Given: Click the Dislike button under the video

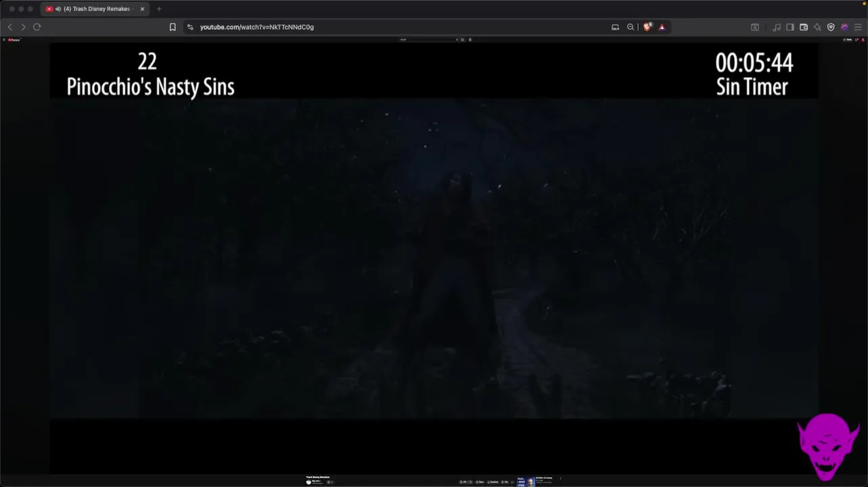Looking at the screenshot, I should (x=471, y=482).
